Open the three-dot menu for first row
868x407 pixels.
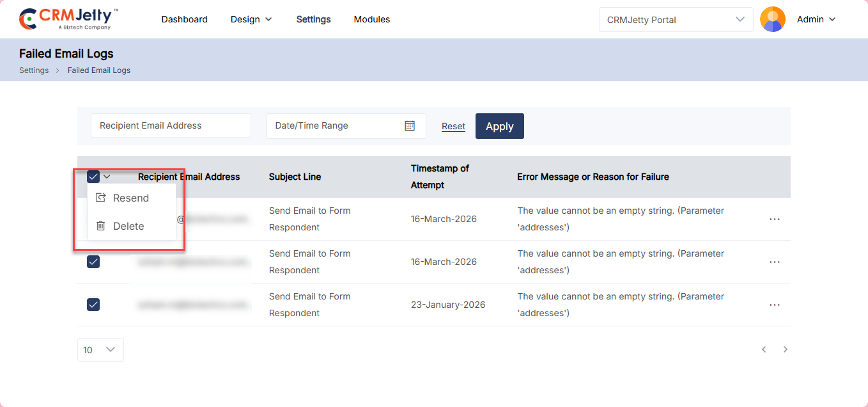pos(775,219)
